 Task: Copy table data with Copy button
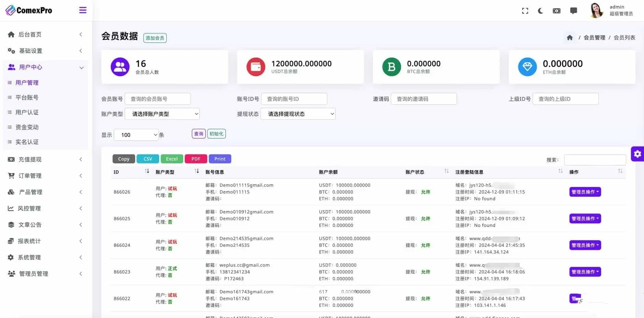pyautogui.click(x=124, y=159)
